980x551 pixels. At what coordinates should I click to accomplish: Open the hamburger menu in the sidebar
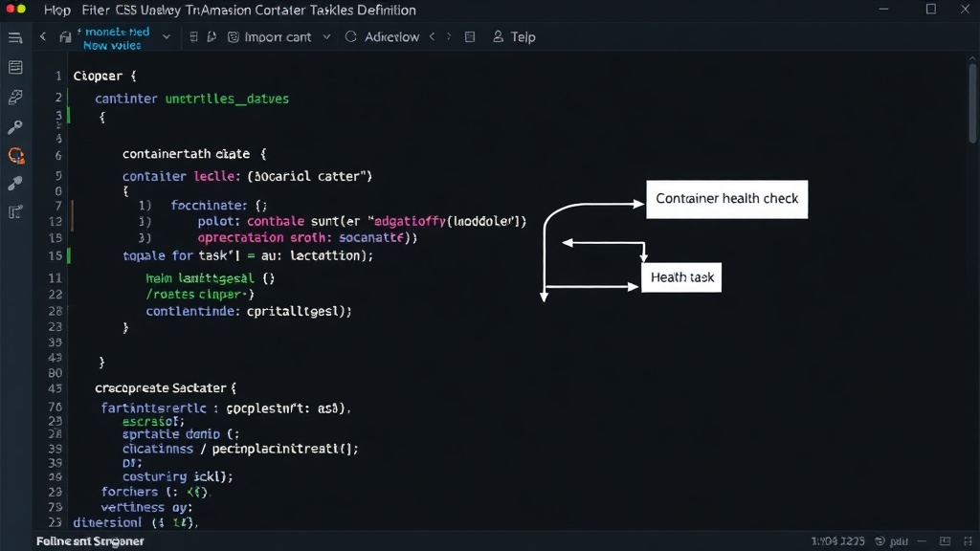[15, 38]
